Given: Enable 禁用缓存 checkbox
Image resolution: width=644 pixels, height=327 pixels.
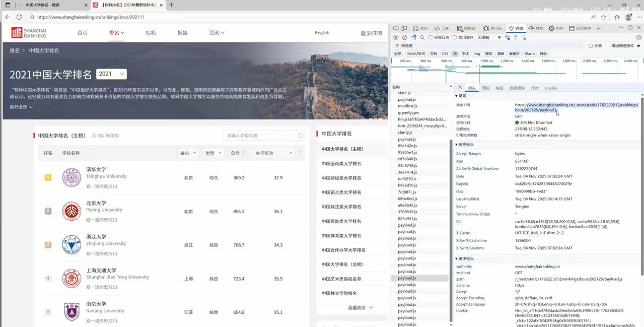Looking at the screenshot, I should click(455, 37).
